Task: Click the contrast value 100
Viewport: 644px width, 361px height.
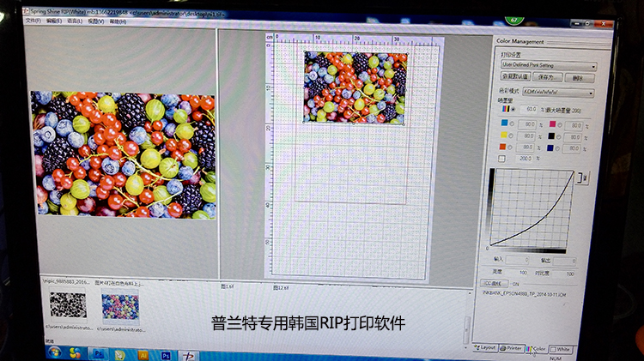Action: [570, 274]
